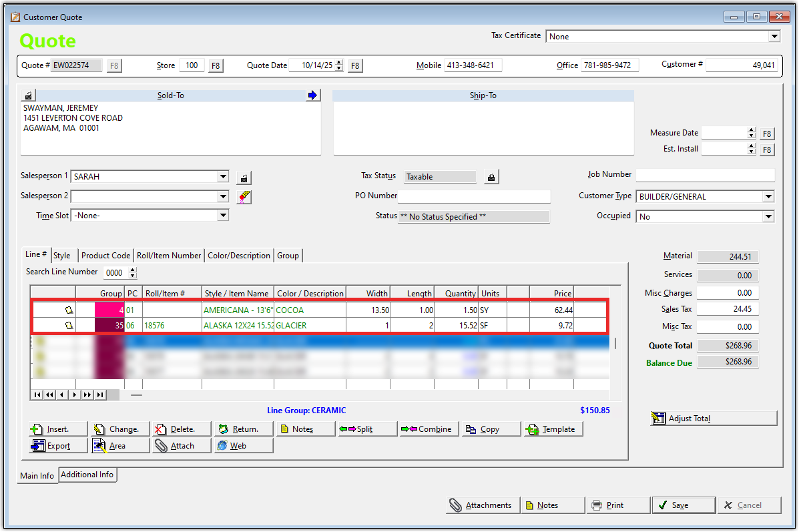Open the Customer Type dropdown

[768, 196]
